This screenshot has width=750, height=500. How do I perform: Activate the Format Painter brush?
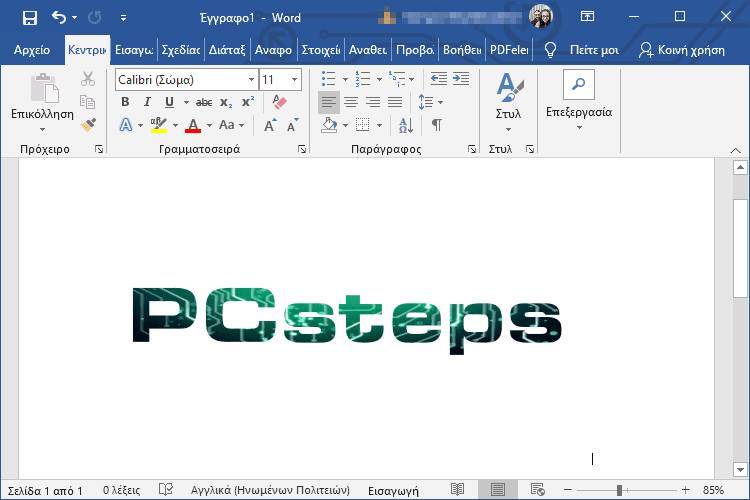click(x=88, y=124)
